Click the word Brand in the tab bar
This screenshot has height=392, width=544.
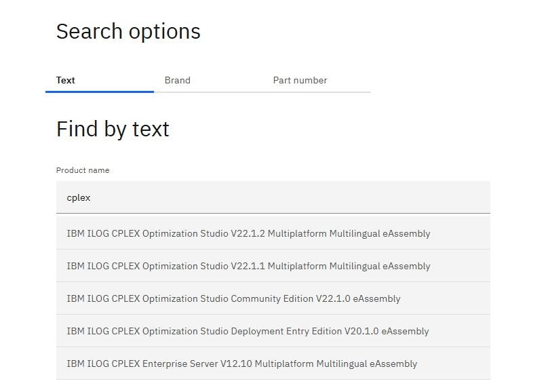tap(178, 80)
